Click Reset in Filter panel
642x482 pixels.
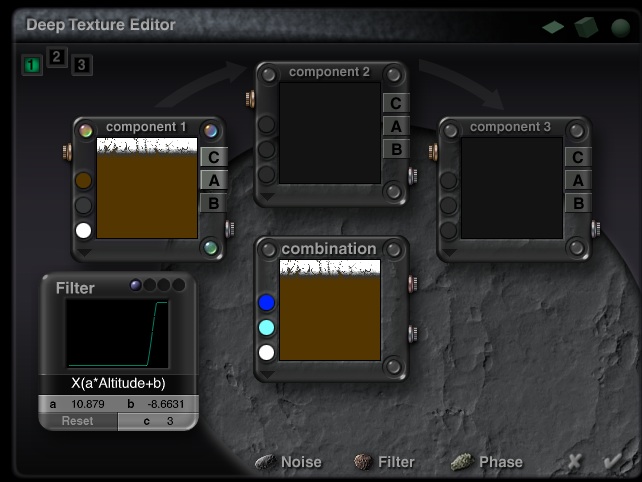77,421
